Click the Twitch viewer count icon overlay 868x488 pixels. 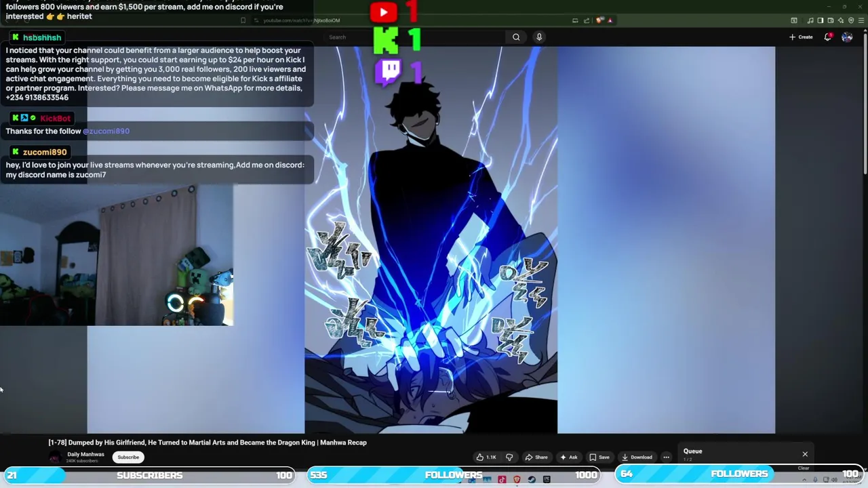pyautogui.click(x=388, y=72)
